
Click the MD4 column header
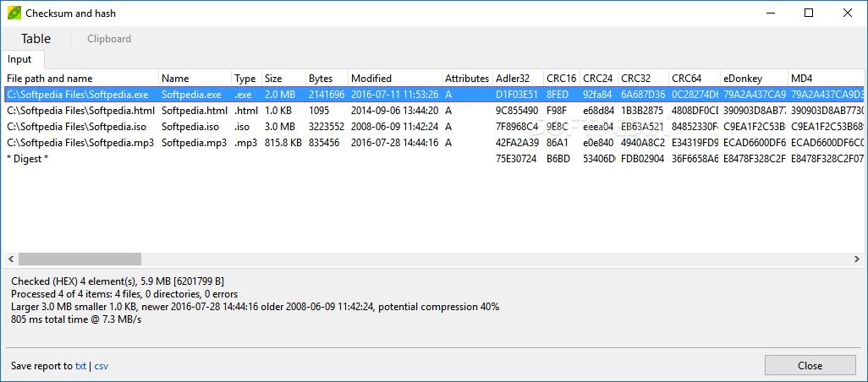click(x=826, y=79)
